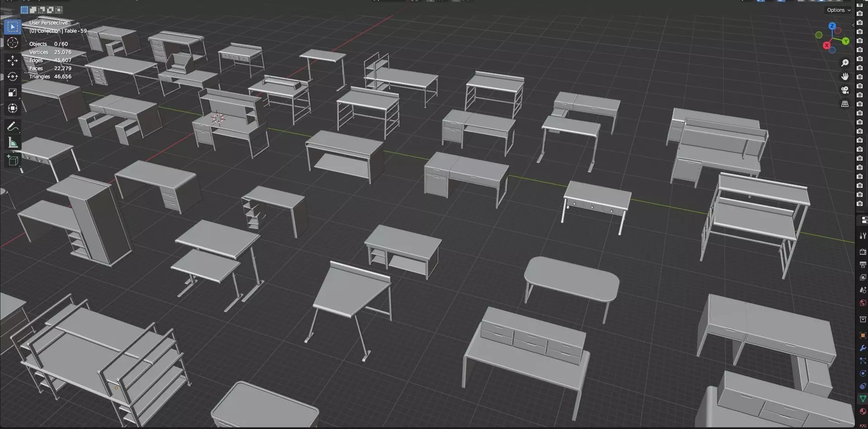Select the 3D Cursor tool
868x429 pixels.
point(13,43)
